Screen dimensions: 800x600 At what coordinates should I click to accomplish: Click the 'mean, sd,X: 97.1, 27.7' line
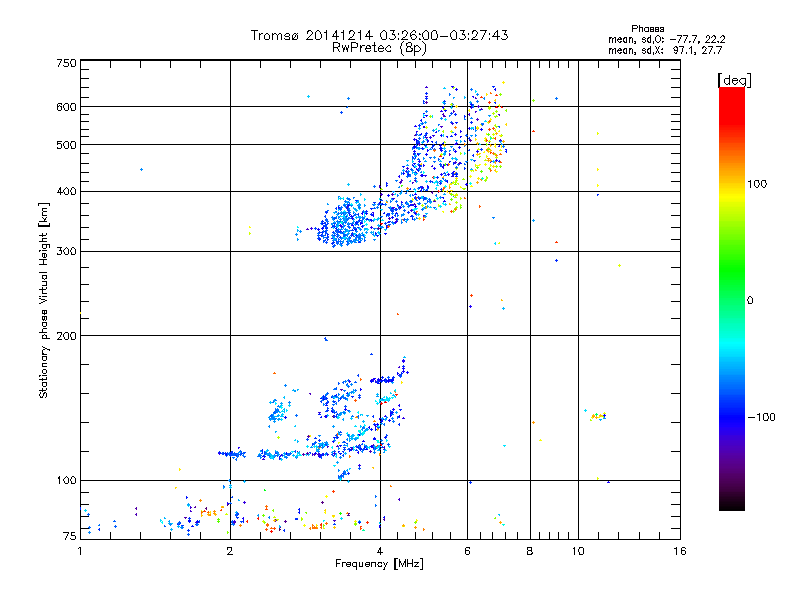pyautogui.click(x=665, y=50)
